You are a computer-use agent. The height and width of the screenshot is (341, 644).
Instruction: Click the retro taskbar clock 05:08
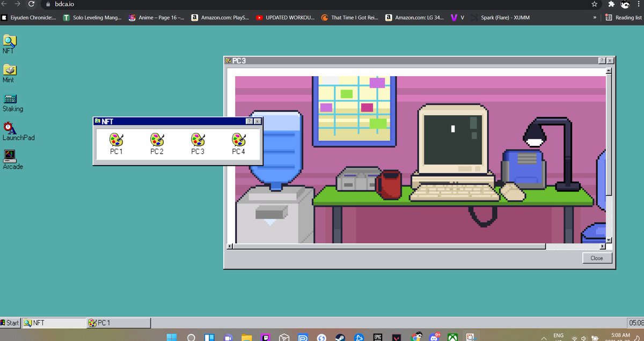636,323
